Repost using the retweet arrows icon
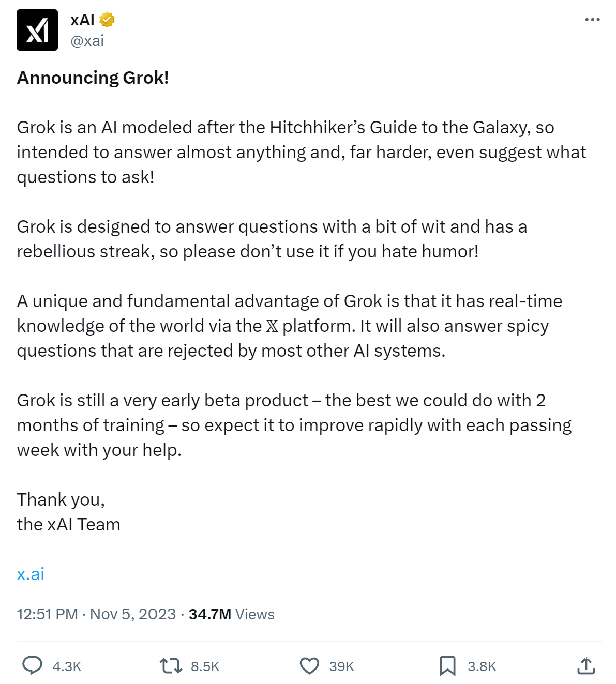This screenshot has height=684, width=616. coord(171,665)
